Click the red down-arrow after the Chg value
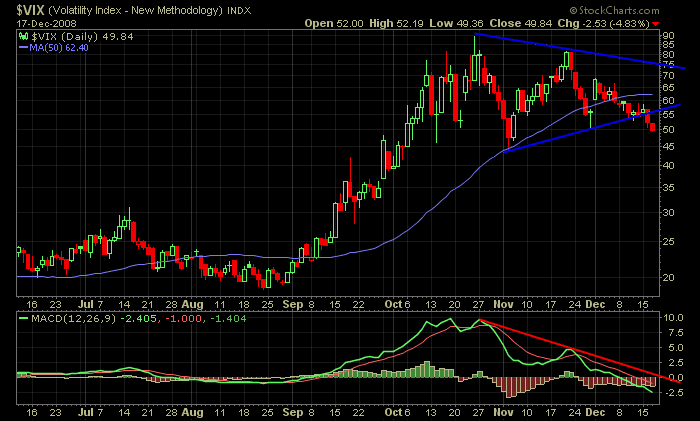 click(655, 24)
